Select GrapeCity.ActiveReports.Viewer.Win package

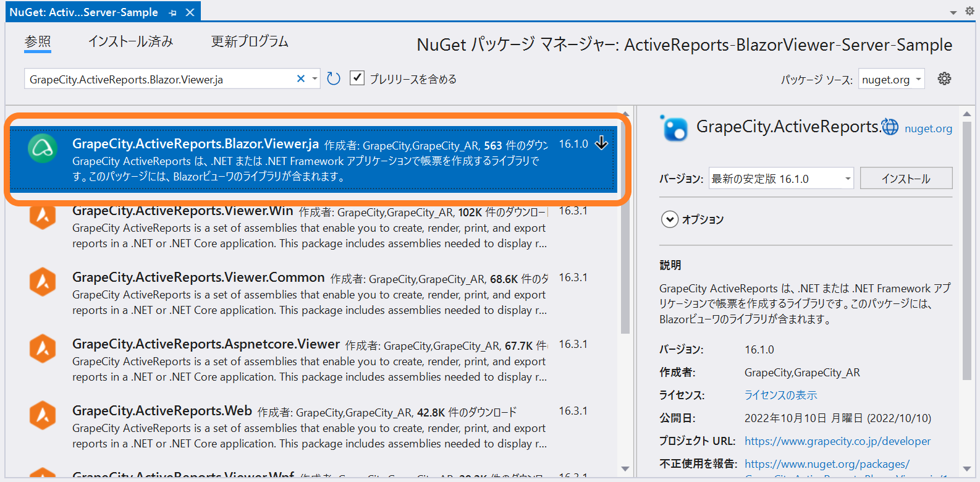[313, 227]
